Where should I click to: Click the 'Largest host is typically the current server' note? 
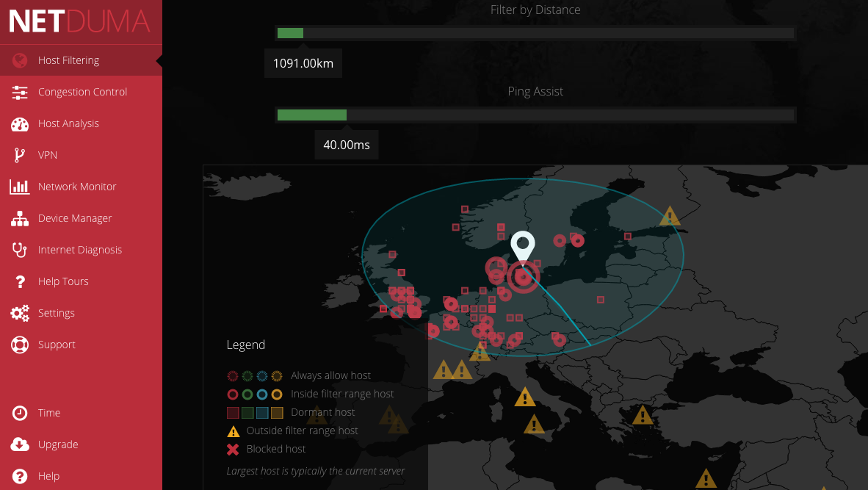pyautogui.click(x=316, y=471)
